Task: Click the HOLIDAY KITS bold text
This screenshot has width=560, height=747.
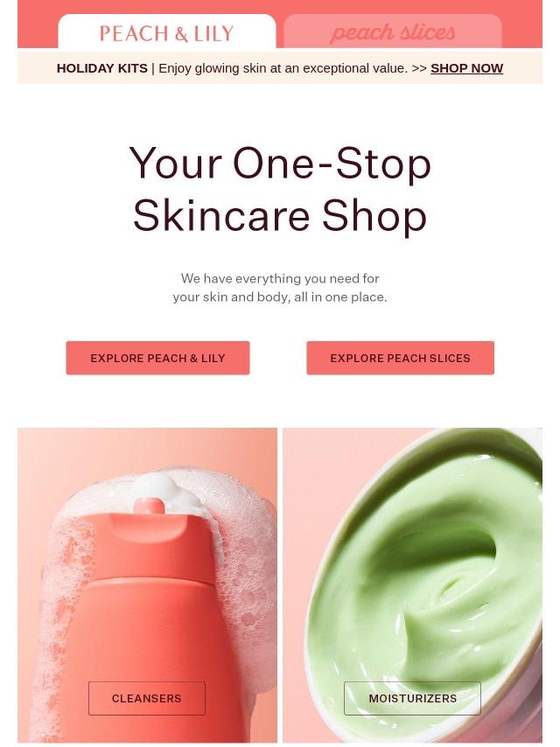Action: [x=102, y=68]
